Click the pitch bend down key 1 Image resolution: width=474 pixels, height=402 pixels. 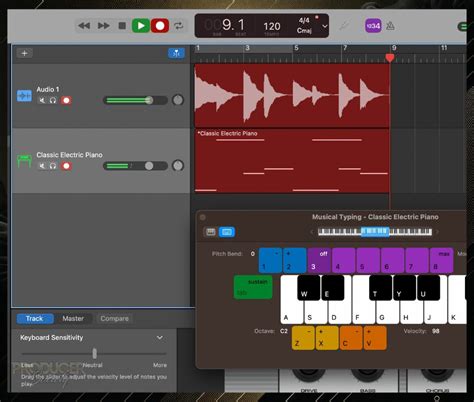coord(270,260)
